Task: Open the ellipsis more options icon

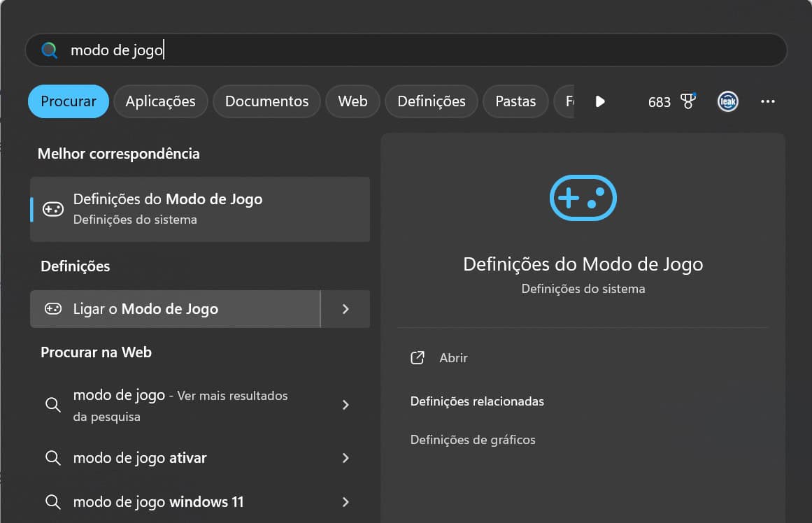Action: (767, 101)
